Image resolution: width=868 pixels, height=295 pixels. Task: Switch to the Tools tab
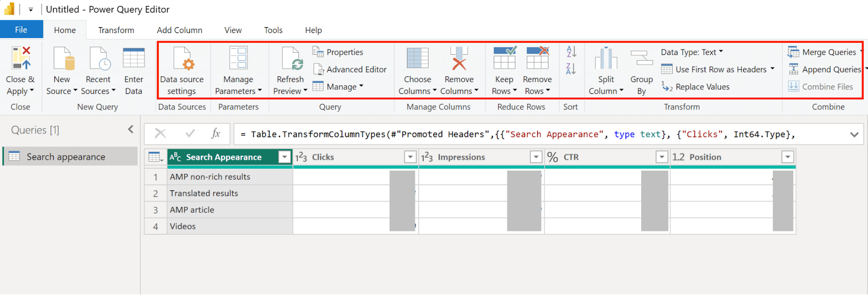[273, 30]
